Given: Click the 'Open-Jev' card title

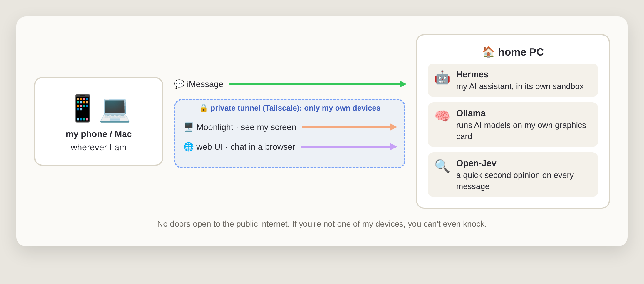Looking at the screenshot, I should tap(476, 163).
